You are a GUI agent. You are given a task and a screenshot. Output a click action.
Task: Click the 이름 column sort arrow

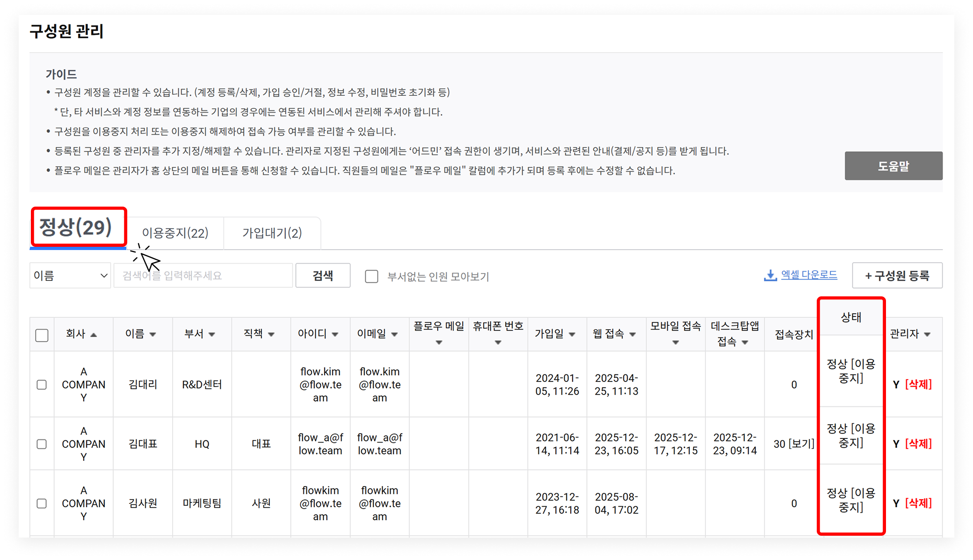[152, 334]
